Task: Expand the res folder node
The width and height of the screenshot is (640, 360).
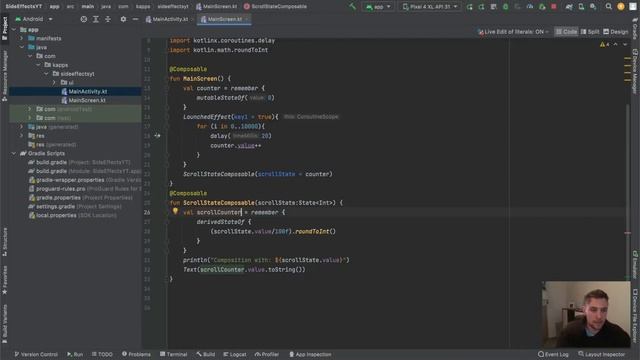Action: tap(22, 136)
